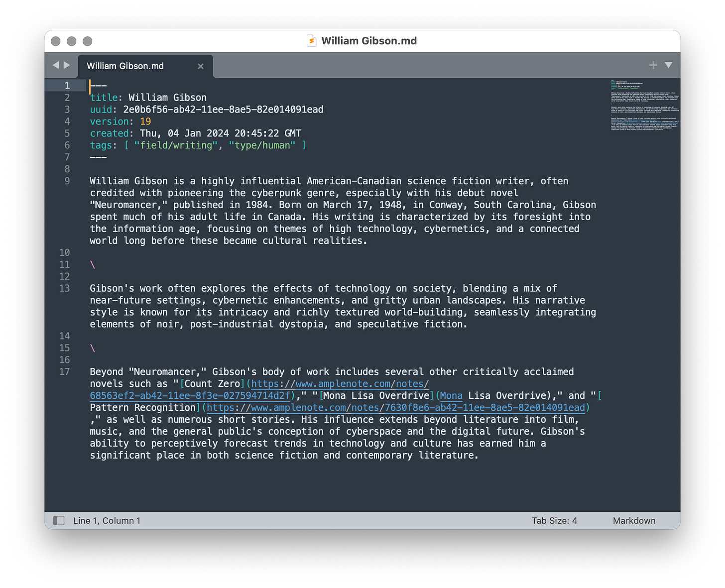The height and width of the screenshot is (588, 725).
Task: Click the word "Neuromancer" on line 9
Action: point(128,205)
